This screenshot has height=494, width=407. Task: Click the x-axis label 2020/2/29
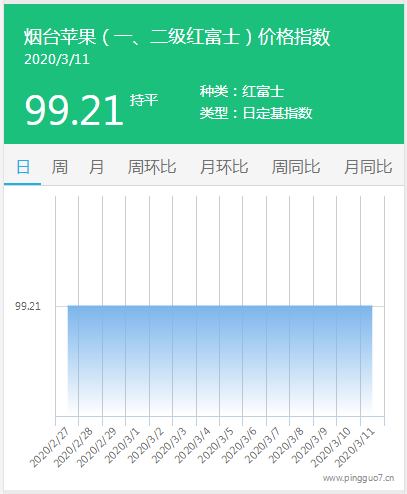coord(96,448)
